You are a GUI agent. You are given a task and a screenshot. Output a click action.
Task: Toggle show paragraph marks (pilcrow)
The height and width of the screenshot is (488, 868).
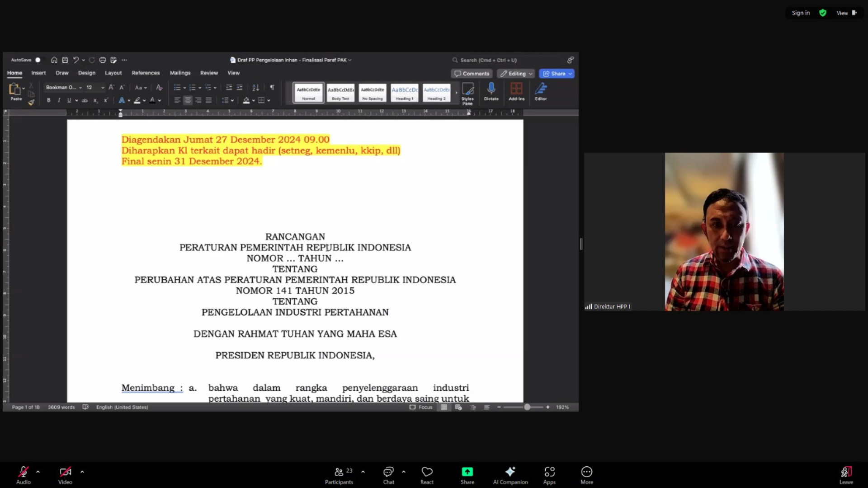click(272, 87)
